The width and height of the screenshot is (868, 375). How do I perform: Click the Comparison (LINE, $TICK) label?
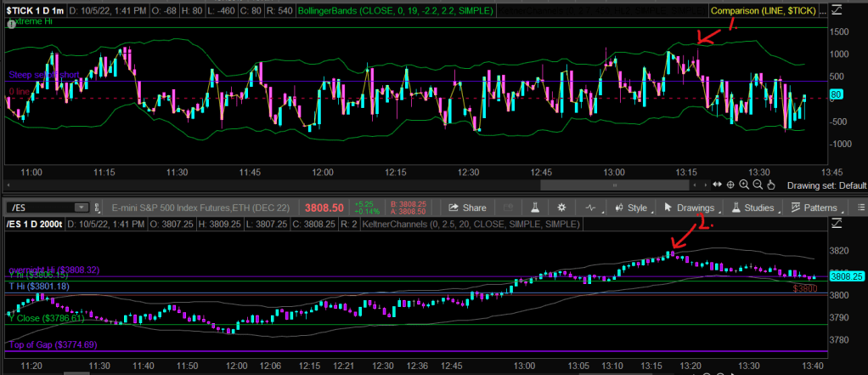(764, 10)
